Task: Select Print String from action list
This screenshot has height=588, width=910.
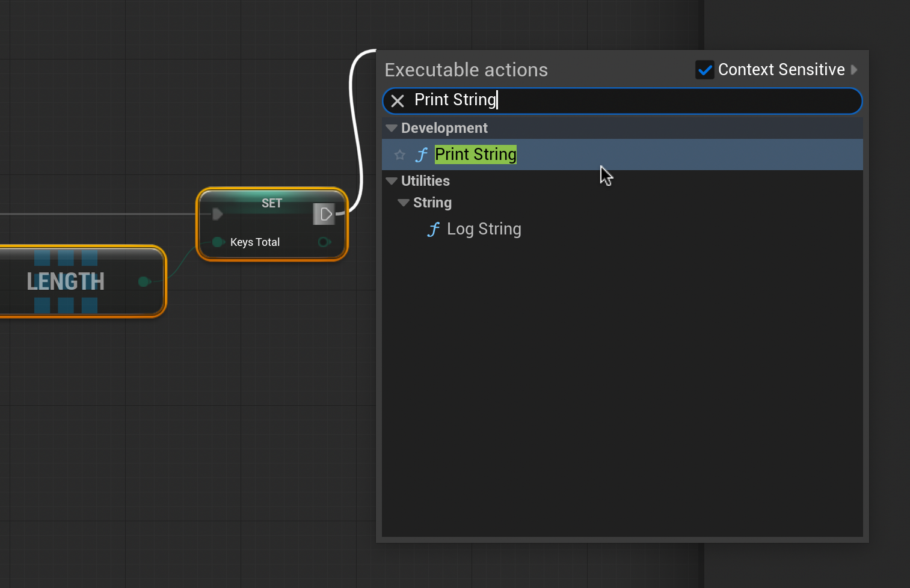Action: (x=475, y=155)
